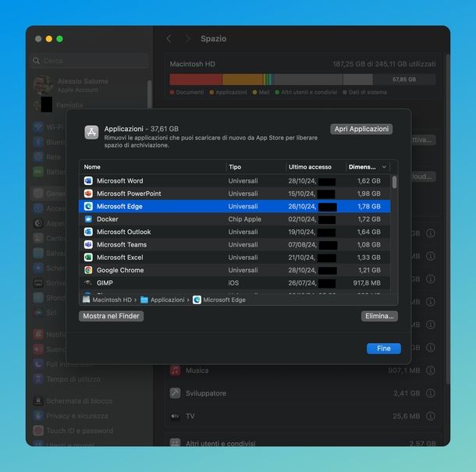Click the Macintosh HD disk icon in path bar

click(x=86, y=300)
